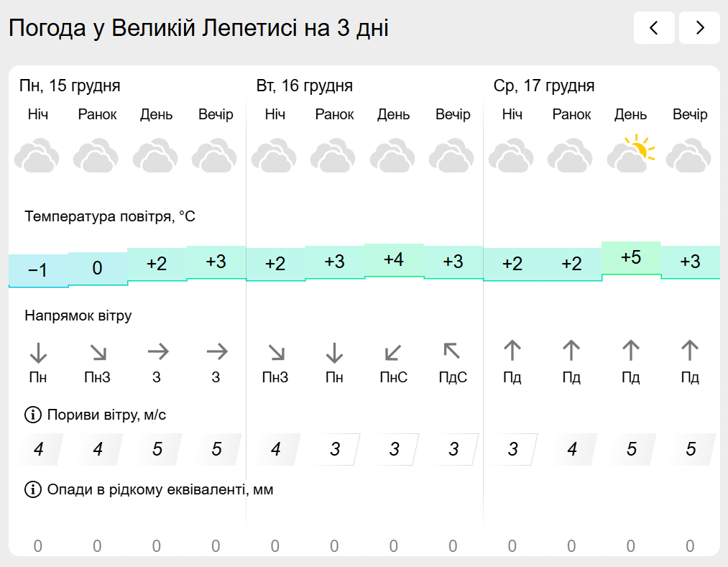The image size is (728, 567).
Task: Click the info icon beside Пориви вітру
Action: [33, 415]
